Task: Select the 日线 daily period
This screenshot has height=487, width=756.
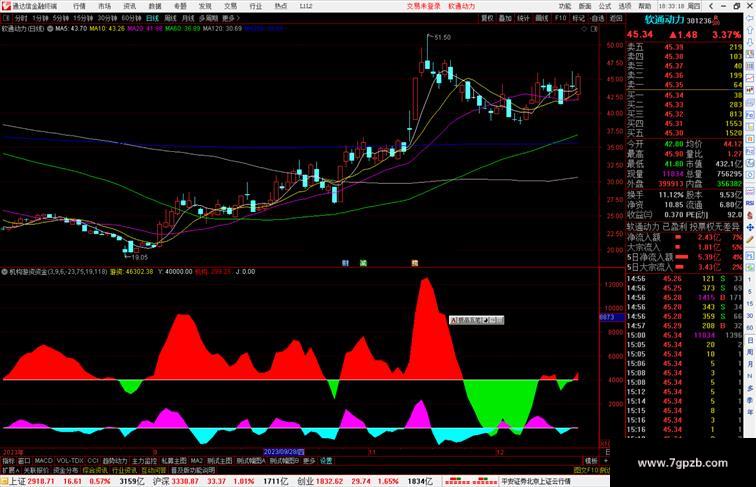Action: click(x=152, y=18)
